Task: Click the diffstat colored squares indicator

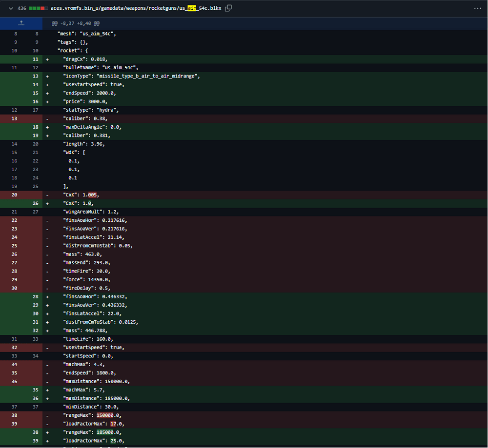Action: point(38,8)
